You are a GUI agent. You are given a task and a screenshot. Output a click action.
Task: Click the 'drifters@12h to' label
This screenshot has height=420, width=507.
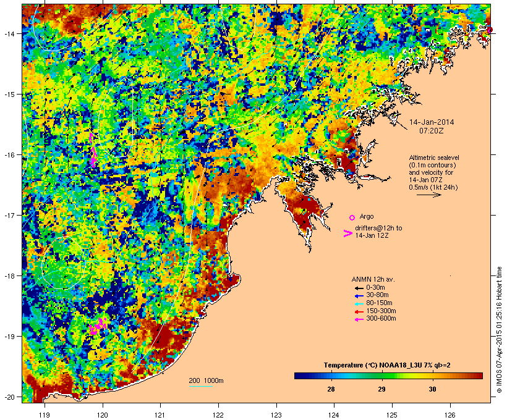378,228
